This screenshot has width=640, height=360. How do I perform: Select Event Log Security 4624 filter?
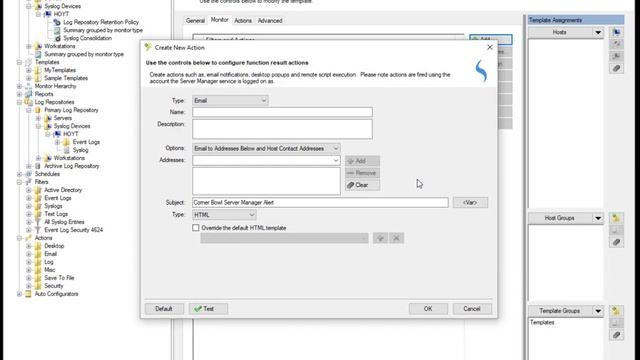pyautogui.click(x=73, y=230)
